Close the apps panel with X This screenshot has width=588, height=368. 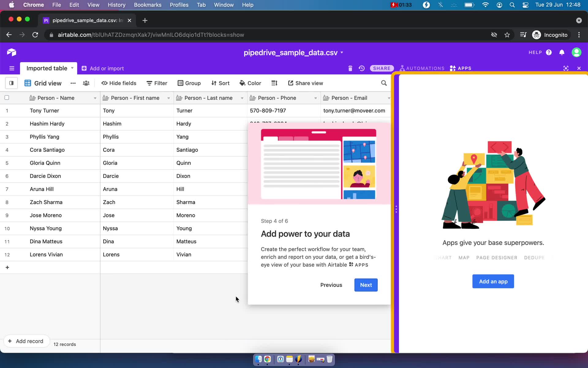click(579, 68)
